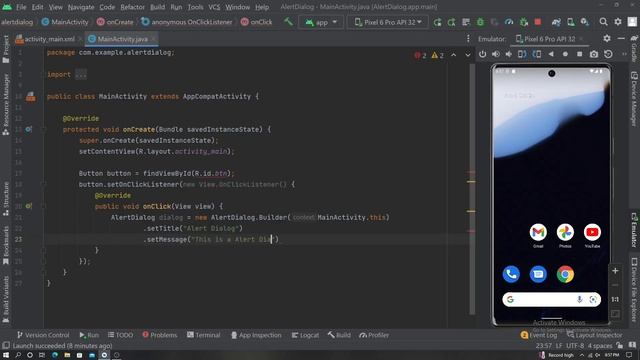
Task: Click the emulator Home circle button
Action: coord(565,54)
